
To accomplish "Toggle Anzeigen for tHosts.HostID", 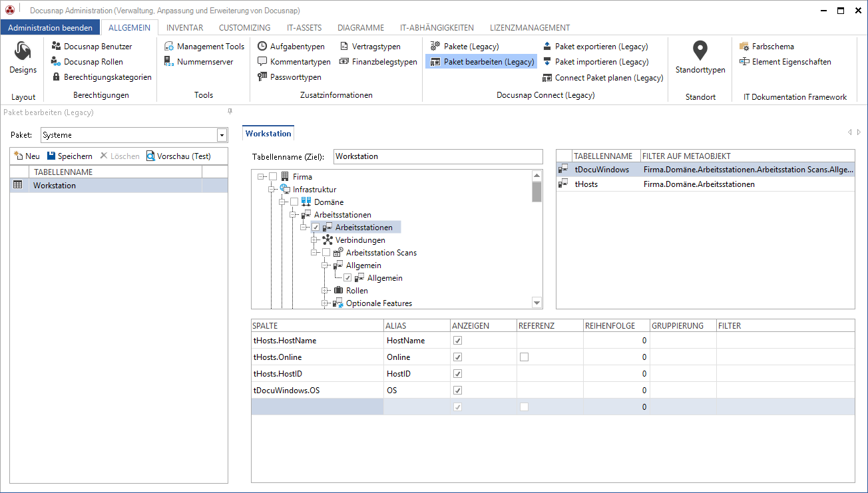I will 457,374.
